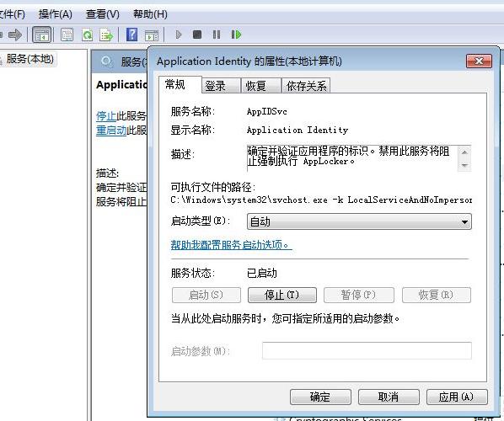Select 服务(本地) in the left tree
Image resolution: width=504 pixels, height=421 pixels.
tap(29, 59)
